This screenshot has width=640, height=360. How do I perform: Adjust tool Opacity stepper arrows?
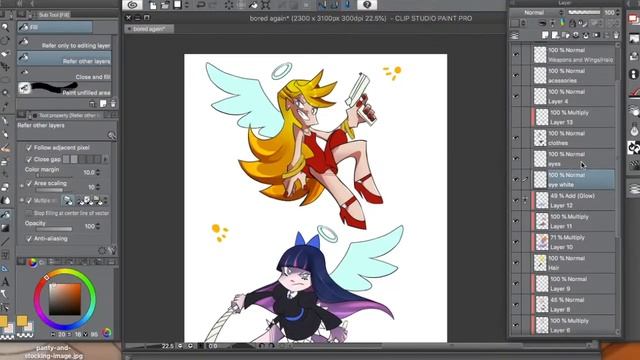click(98, 226)
